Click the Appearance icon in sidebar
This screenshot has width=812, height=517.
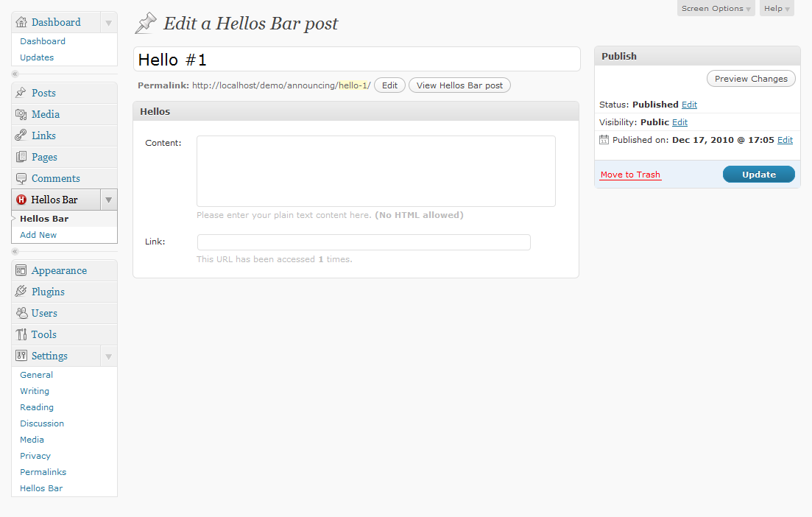21,270
